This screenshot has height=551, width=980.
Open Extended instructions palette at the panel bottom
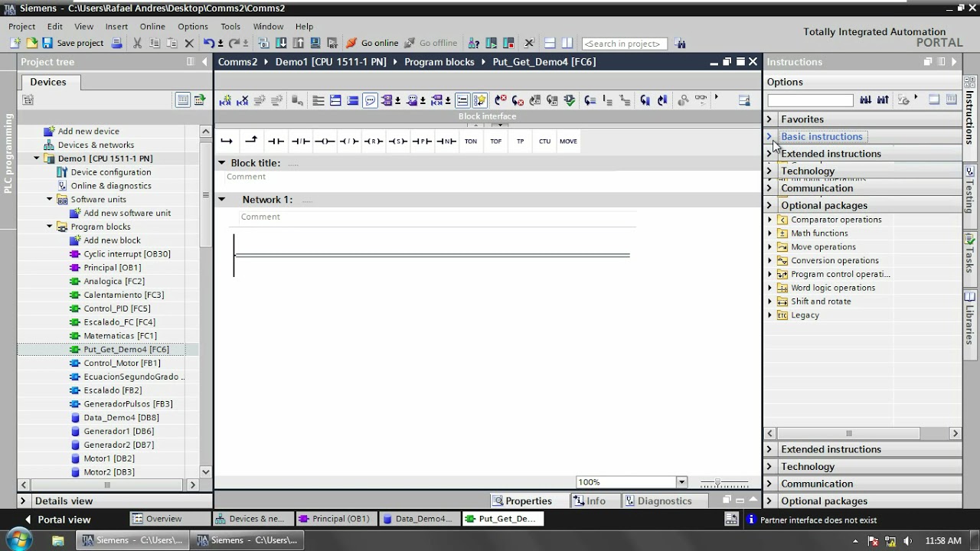coord(863,449)
